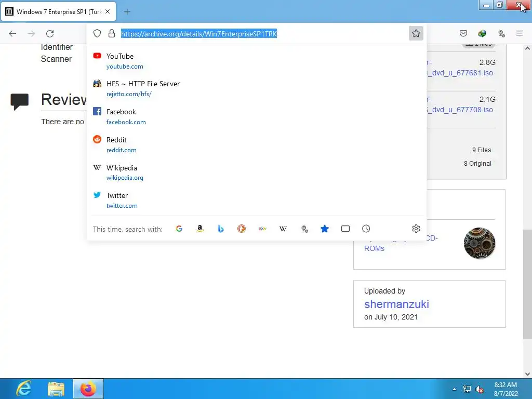The image size is (532, 399).
Task: Open the CD-ROMs collection link
Action: [x=374, y=248]
